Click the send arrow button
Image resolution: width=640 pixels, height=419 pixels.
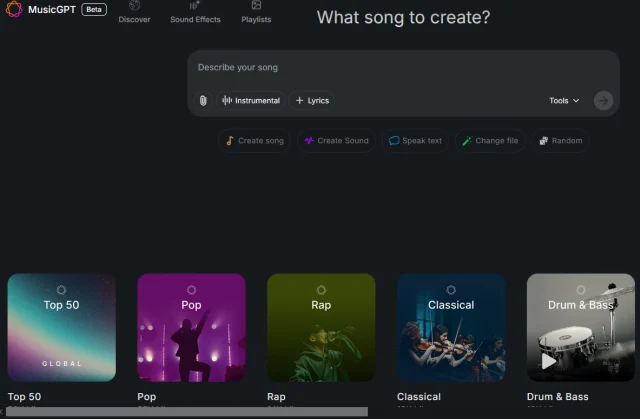pyautogui.click(x=602, y=100)
